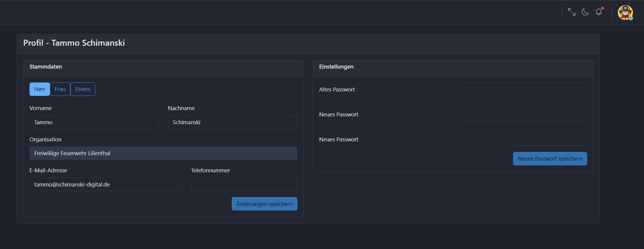Screen dimensions: 644x249
Task: Click the second, lower Neues Passwort field
Action: 522,139
